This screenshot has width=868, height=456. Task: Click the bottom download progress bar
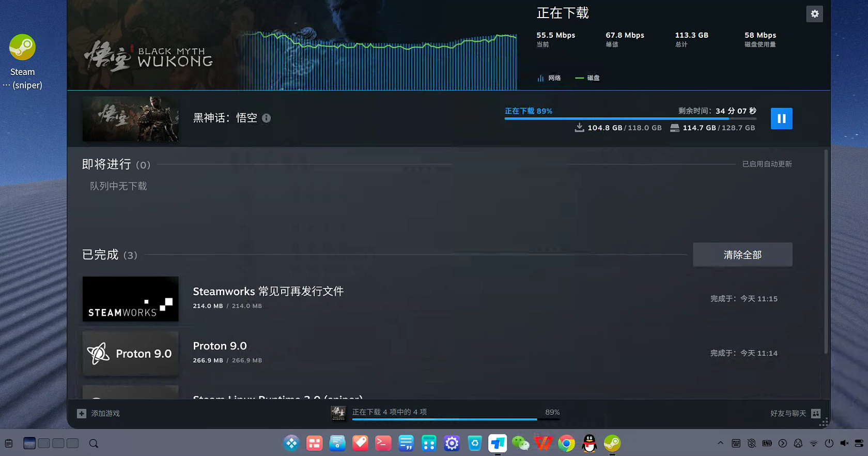[456, 419]
